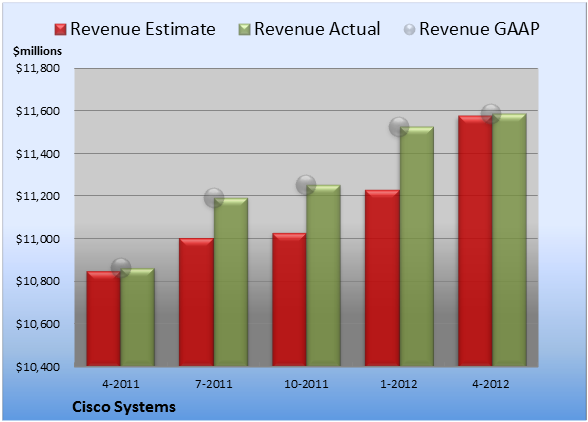This screenshot has height=422, width=588.
Task: Click the '$10,400' axis value
Action: click(38, 366)
